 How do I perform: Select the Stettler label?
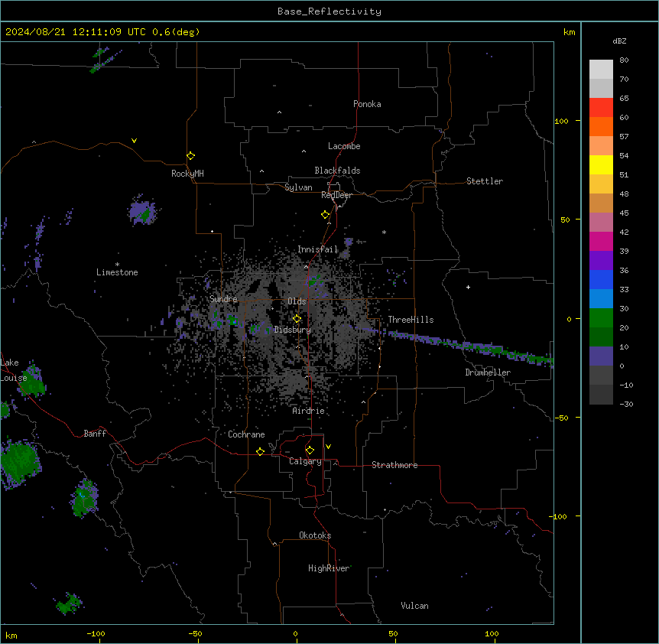tap(485, 181)
